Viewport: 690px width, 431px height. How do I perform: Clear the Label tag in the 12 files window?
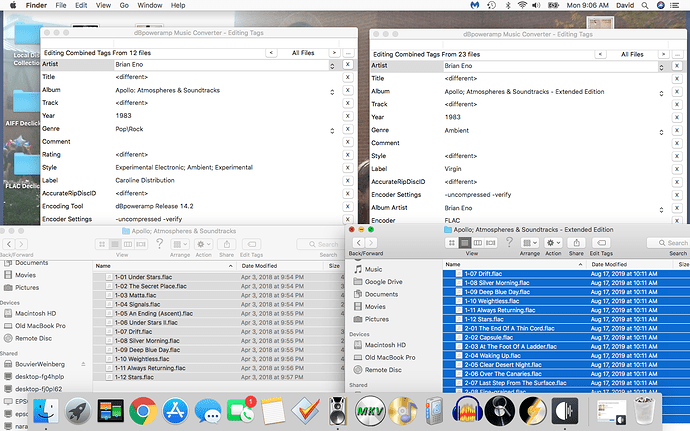tap(348, 180)
